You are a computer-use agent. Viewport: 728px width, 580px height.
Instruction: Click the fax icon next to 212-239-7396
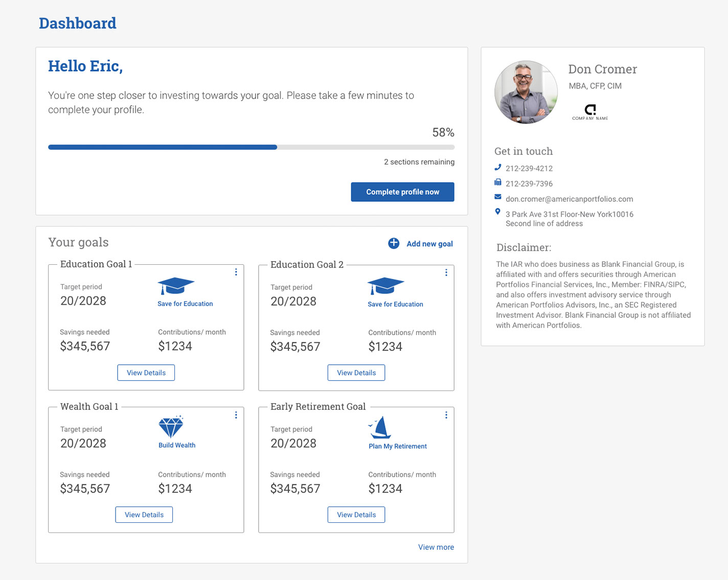497,183
